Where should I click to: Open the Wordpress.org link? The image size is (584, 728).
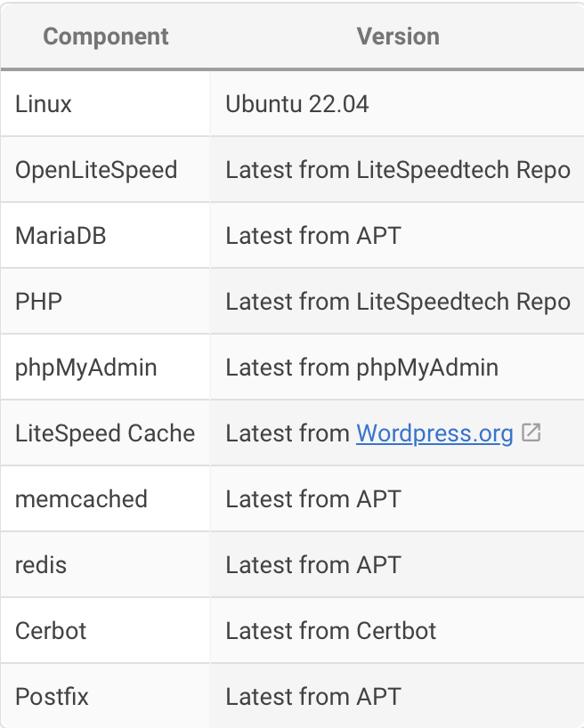coord(434,433)
